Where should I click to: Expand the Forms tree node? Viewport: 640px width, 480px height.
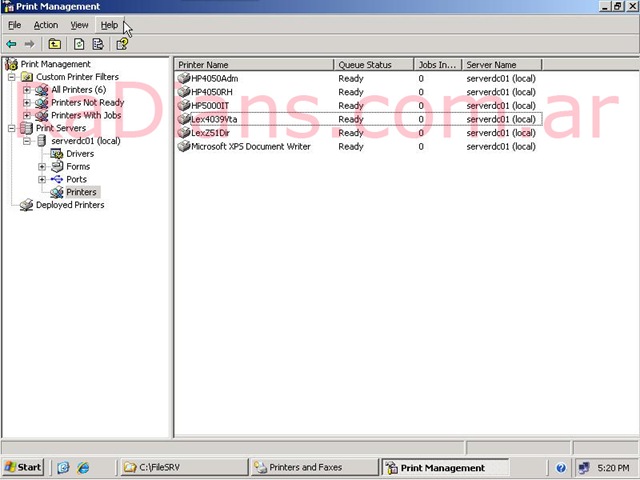(42, 166)
